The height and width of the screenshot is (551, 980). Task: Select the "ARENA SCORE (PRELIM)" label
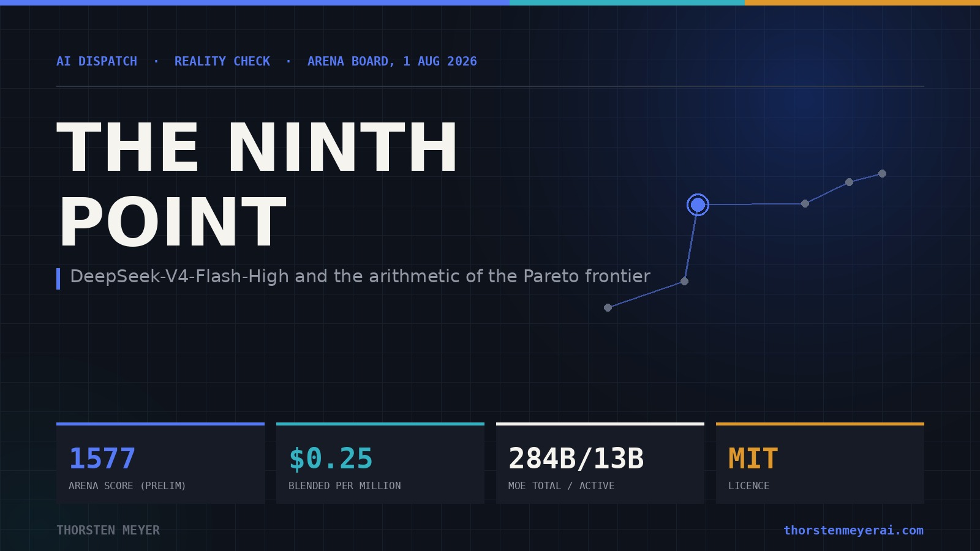coord(127,485)
